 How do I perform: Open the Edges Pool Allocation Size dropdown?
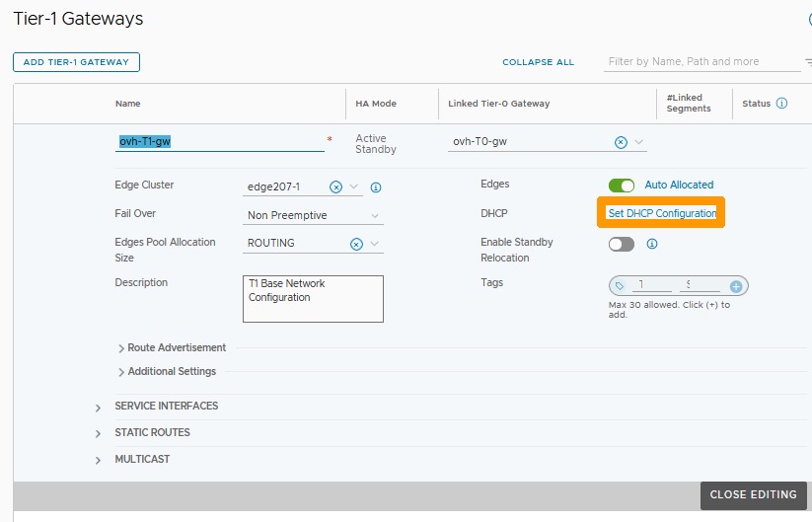click(375, 244)
